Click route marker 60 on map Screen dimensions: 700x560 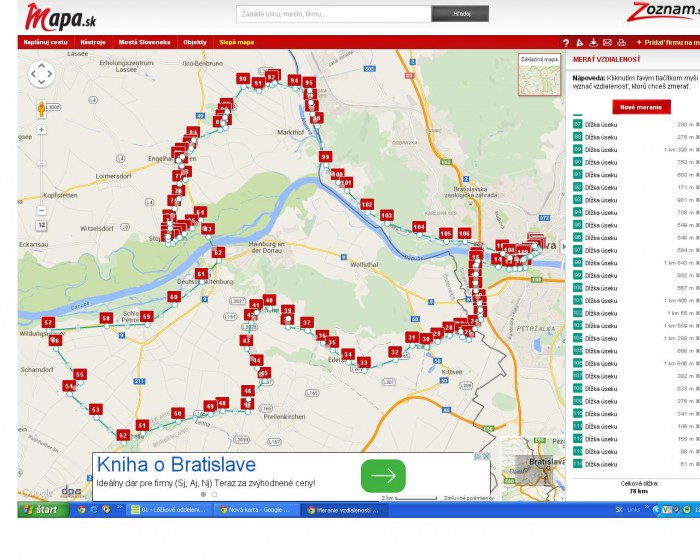pyautogui.click(x=174, y=297)
